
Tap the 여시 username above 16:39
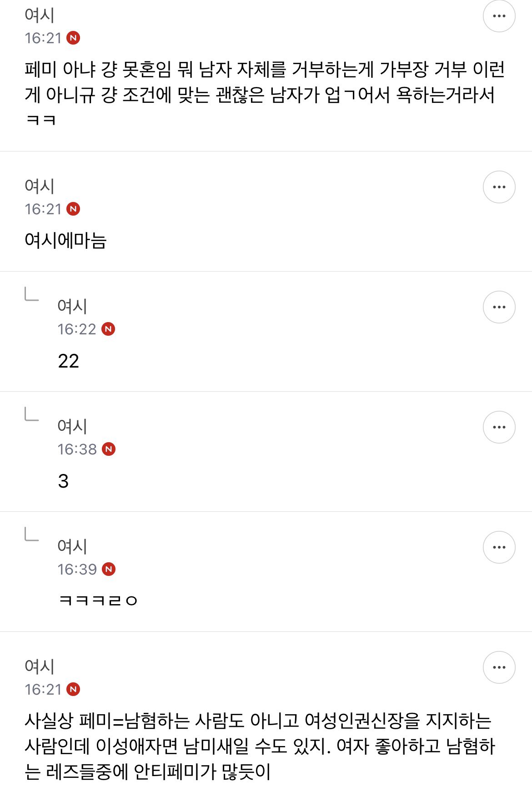tap(72, 546)
